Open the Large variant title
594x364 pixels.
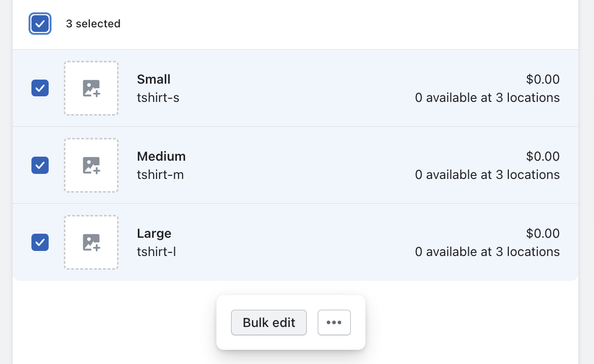154,234
